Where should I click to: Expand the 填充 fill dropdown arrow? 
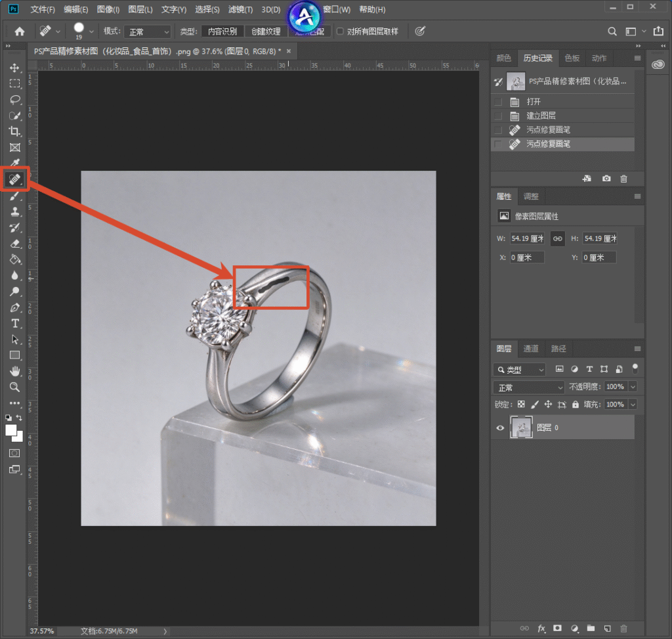tap(633, 405)
